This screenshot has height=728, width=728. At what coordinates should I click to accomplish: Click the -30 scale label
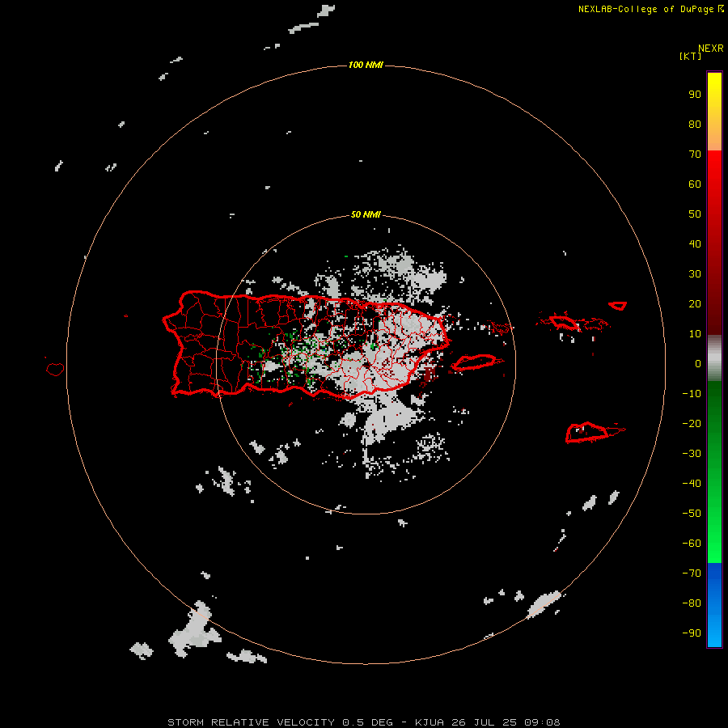tap(692, 454)
